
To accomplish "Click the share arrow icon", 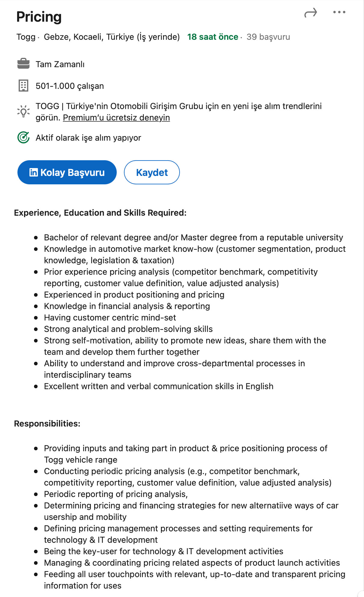I will 310,13.
